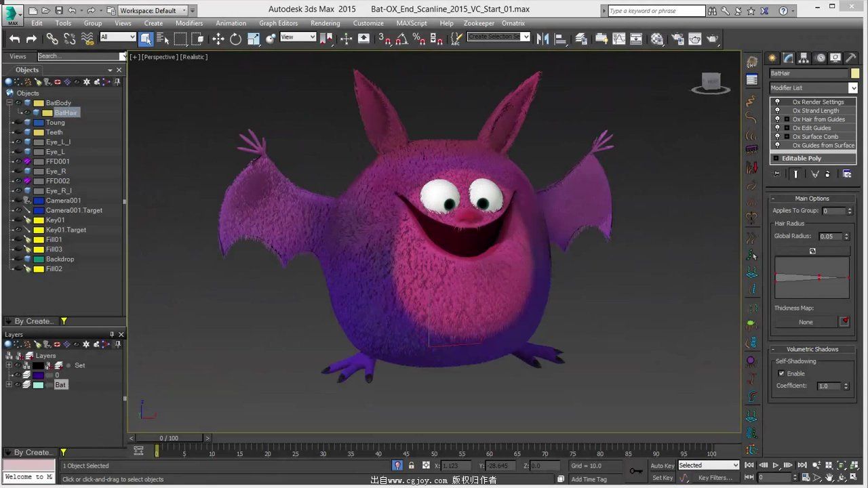Toggle Ox Hair from Guides modifier lightbulb

[x=777, y=119]
